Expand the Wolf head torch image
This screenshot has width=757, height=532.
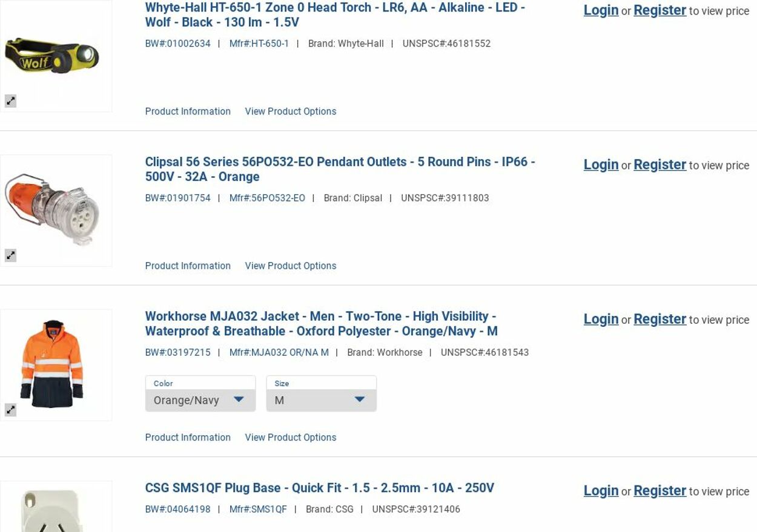point(11,101)
